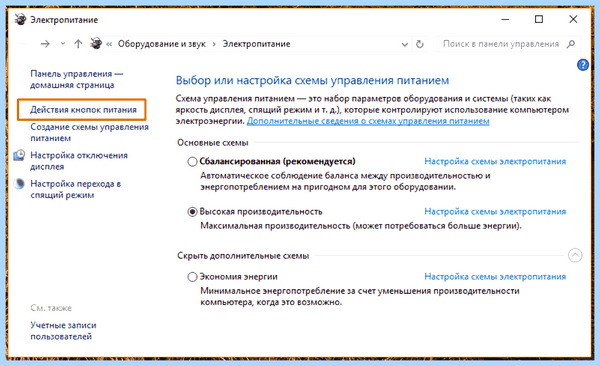Click the display off settings monitor icon
600x366 pixels.
click(x=19, y=155)
